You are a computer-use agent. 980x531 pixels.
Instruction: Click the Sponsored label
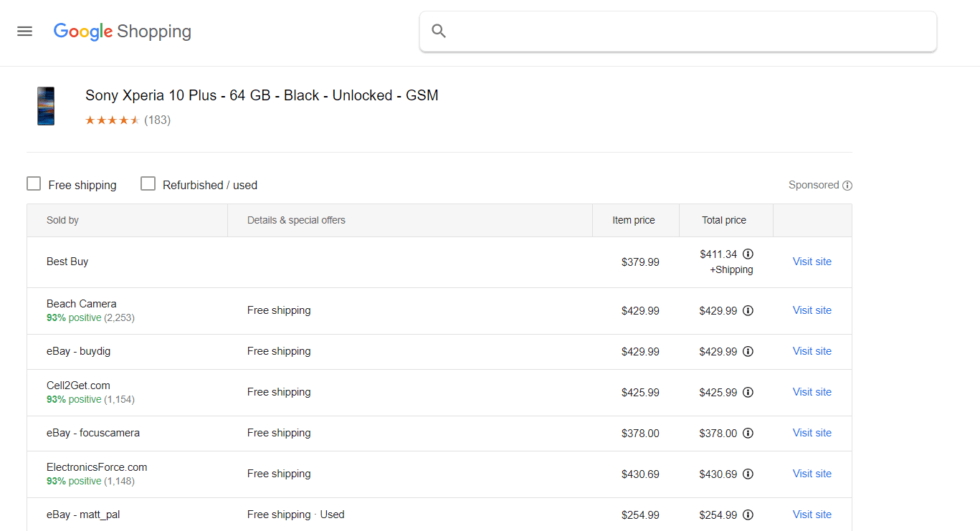(x=814, y=185)
